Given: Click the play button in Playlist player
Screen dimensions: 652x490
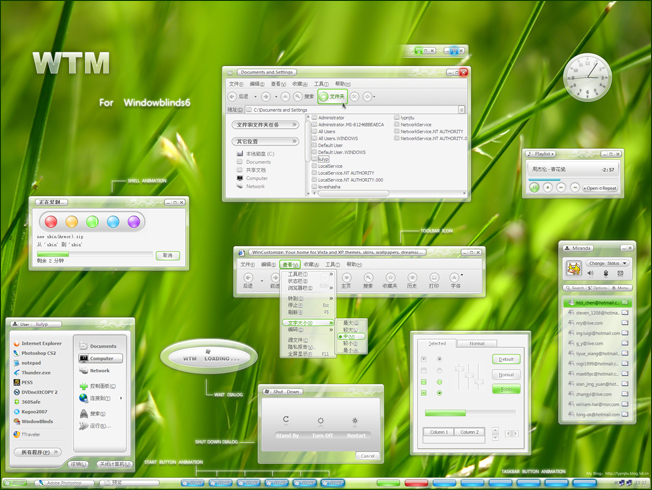Looking at the screenshot, I should click(x=534, y=188).
